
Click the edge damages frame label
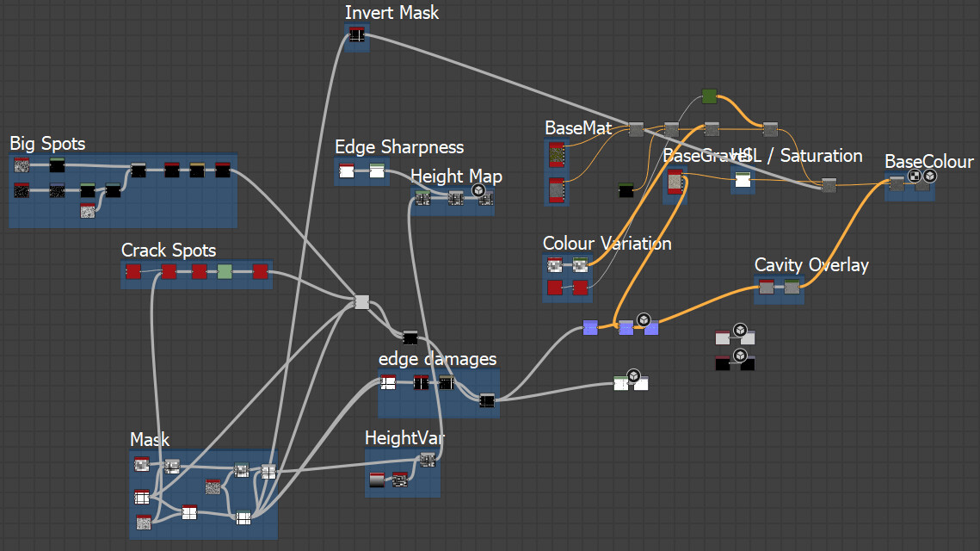click(437, 359)
